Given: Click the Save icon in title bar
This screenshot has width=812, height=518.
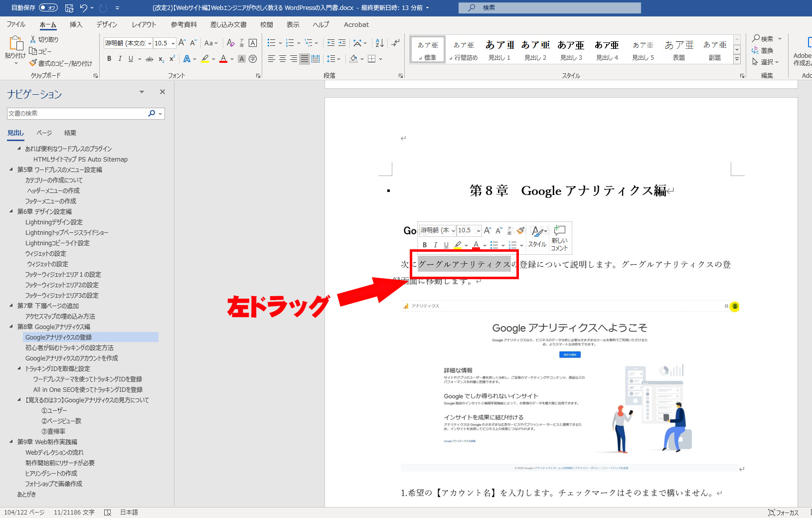Looking at the screenshot, I should [69, 8].
